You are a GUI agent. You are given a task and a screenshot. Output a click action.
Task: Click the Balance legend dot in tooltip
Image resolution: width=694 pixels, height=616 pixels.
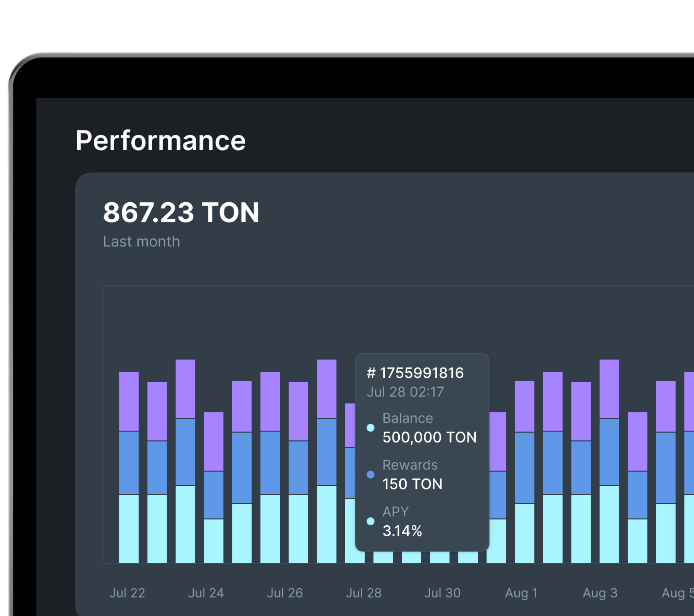[x=371, y=427]
